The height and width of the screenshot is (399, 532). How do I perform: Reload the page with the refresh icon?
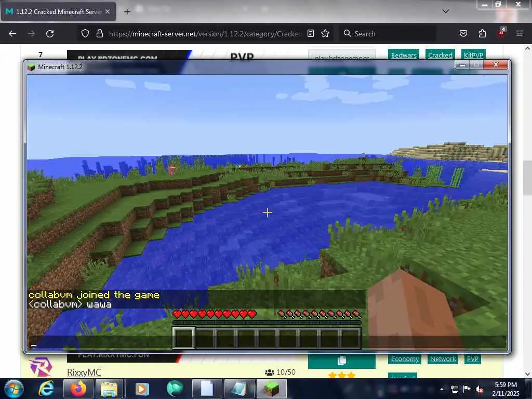point(50,34)
